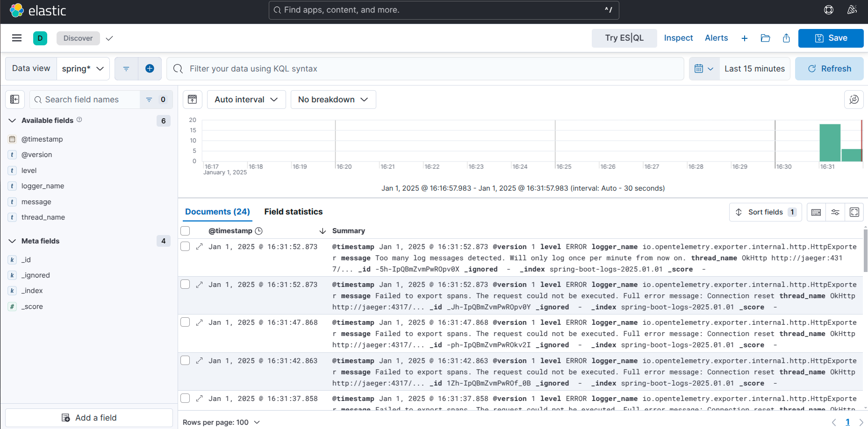868x429 pixels.
Task: Click the share icon
Action: pos(786,38)
